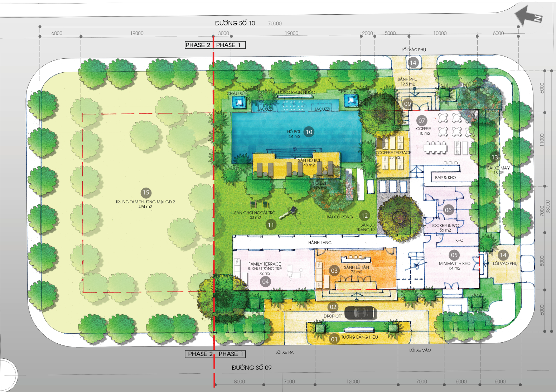
Task: Select marker 05 in the Minimart area
Action: [454, 255]
